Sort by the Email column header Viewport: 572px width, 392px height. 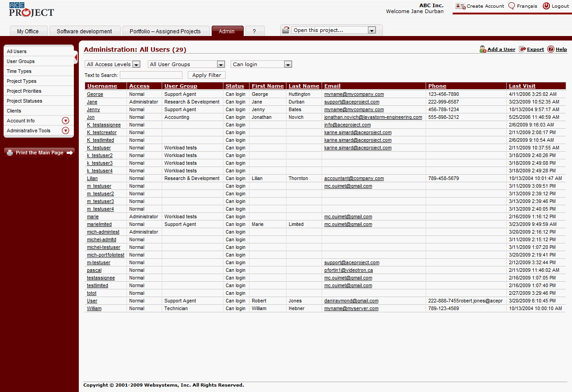click(332, 86)
